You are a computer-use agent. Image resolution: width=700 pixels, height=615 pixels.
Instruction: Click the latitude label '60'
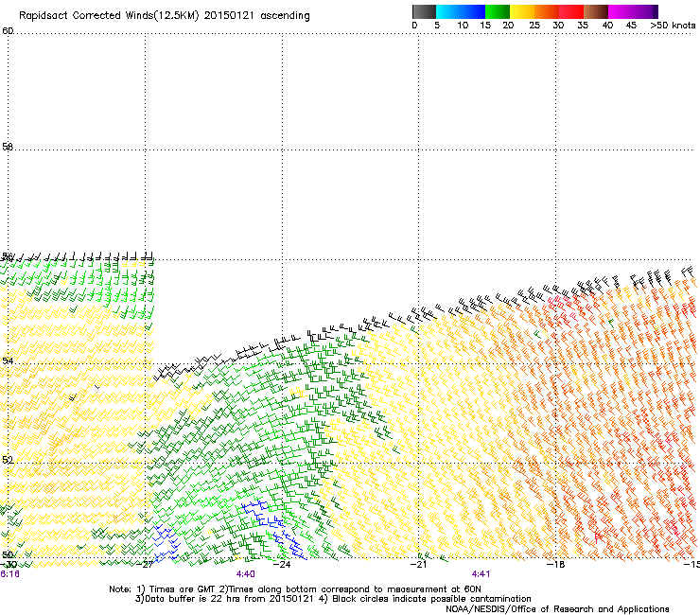[x=8, y=31]
